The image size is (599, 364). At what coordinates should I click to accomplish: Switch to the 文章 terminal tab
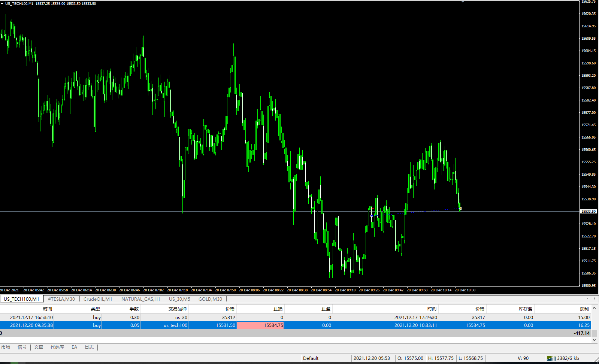pyautogui.click(x=39, y=347)
